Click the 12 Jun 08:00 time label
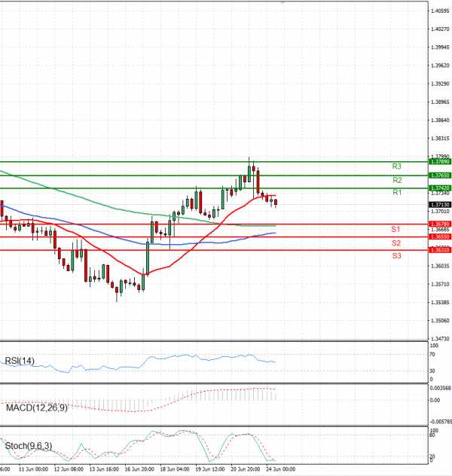 click(x=69, y=469)
